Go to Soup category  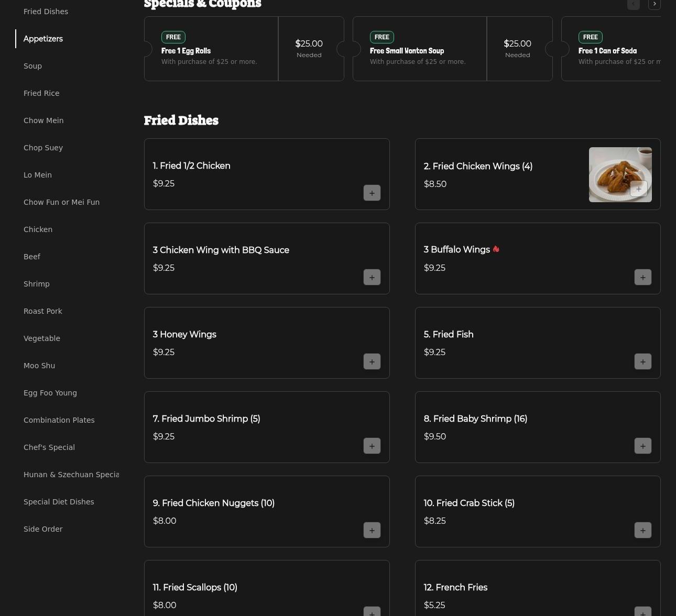(x=32, y=66)
